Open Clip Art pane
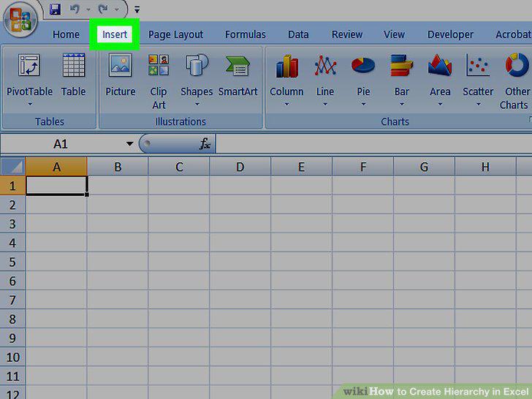The image size is (532, 399). click(x=159, y=81)
